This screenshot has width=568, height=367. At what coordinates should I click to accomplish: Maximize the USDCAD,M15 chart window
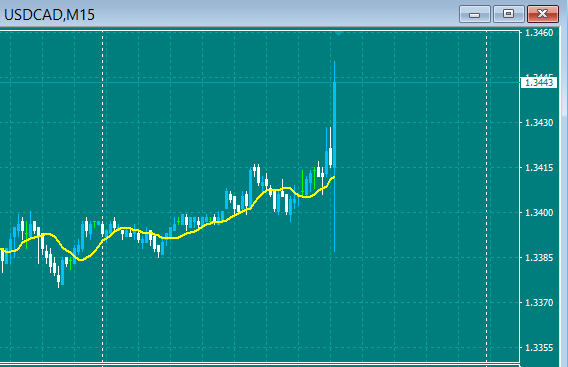tap(509, 14)
